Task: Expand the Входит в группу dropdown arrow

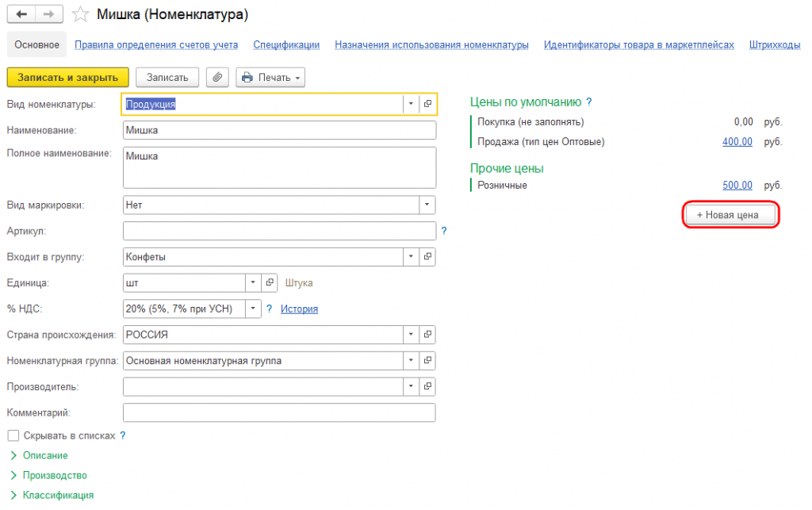Action: 411,257
